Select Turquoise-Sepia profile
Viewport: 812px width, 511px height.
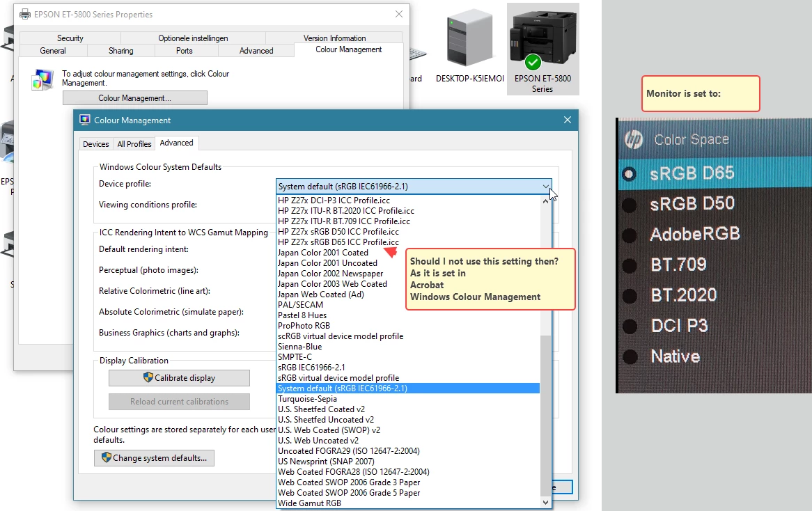tap(408, 399)
